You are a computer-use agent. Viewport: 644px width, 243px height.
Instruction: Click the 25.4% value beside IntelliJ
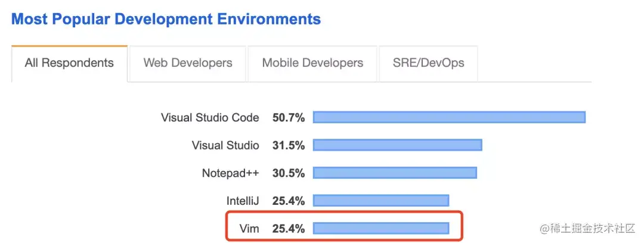[x=289, y=201]
